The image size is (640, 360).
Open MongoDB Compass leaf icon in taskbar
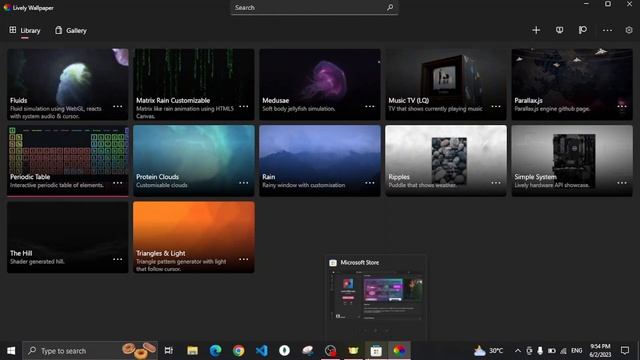[284, 351]
